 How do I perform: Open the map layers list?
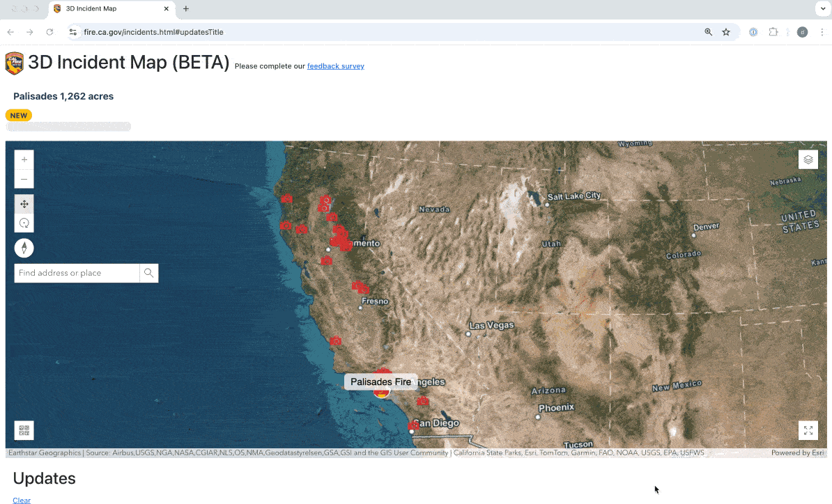808,159
